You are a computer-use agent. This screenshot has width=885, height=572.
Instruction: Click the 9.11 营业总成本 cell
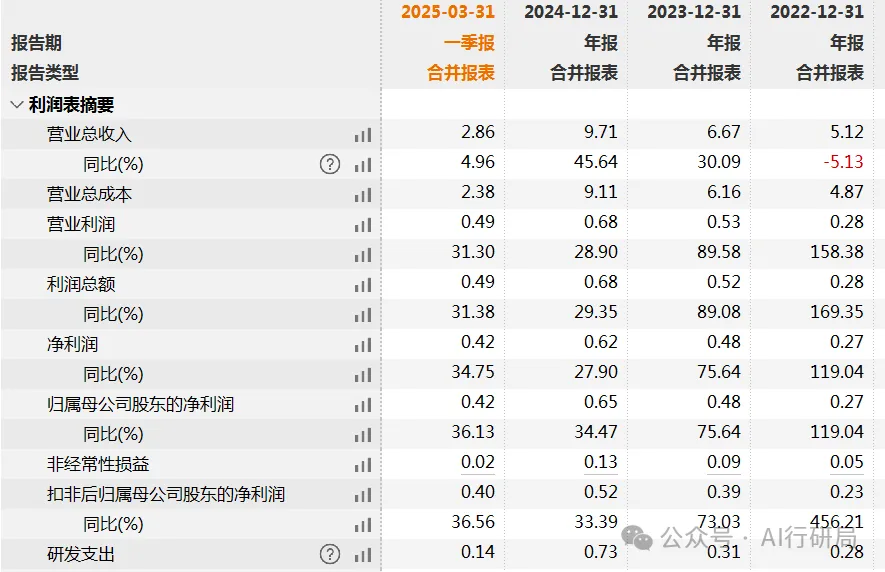click(x=601, y=192)
